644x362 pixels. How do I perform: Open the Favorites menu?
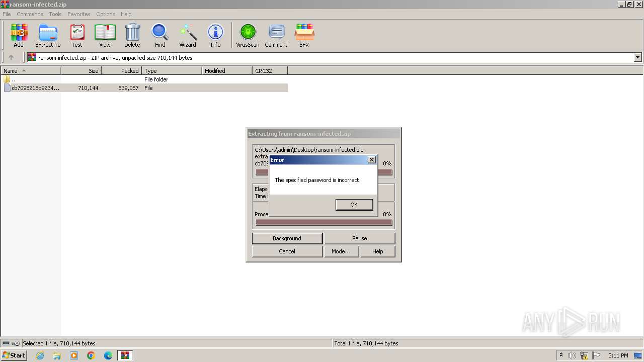tap(79, 14)
